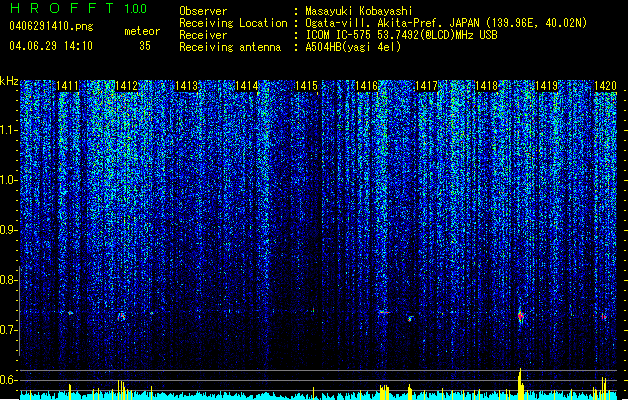The image size is (629, 400).
Task: Click the strong meteor echo before 1419
Action: tap(521, 316)
